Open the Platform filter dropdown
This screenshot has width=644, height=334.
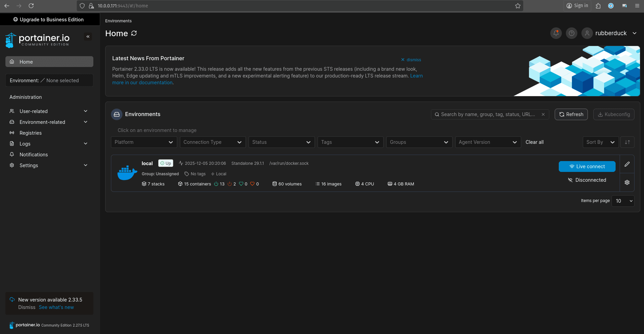(144, 142)
